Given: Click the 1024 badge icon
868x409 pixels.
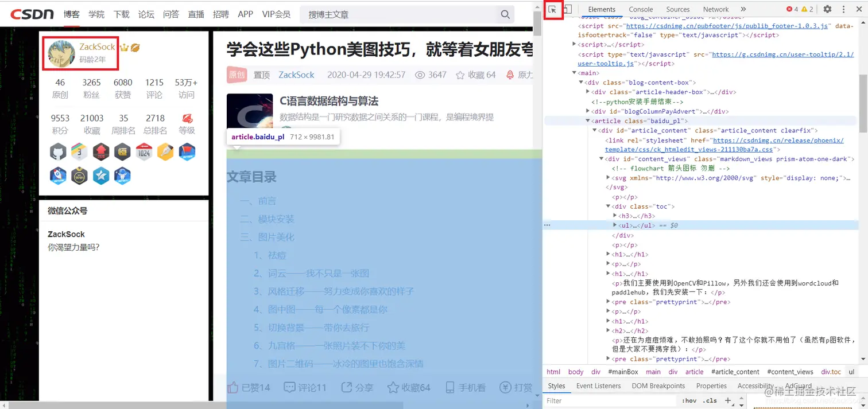Looking at the screenshot, I should coord(144,151).
